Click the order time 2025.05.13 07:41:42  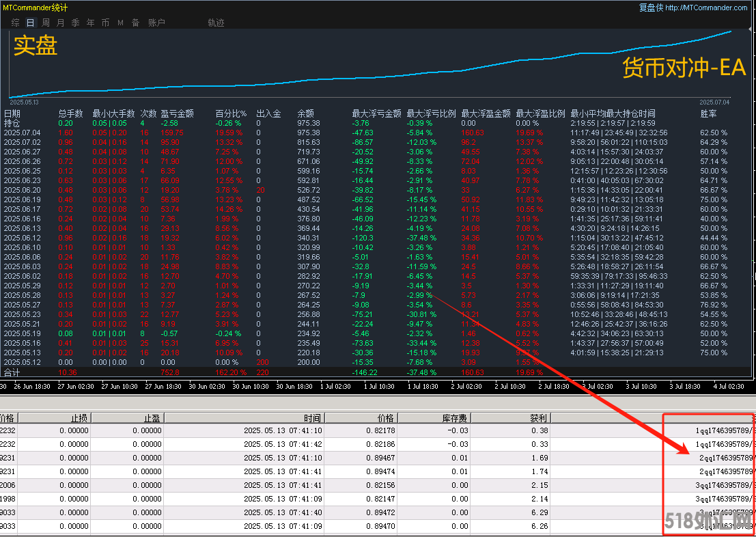click(283, 444)
